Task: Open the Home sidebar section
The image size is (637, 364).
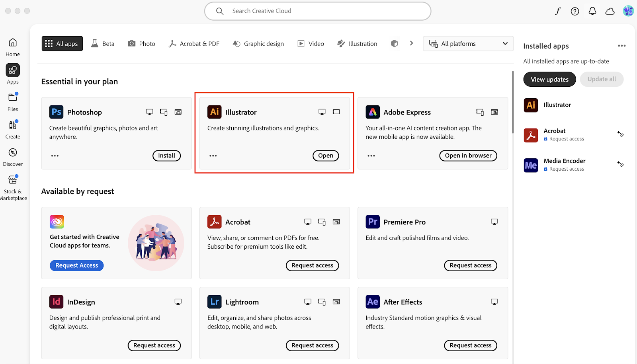Action: [13, 47]
